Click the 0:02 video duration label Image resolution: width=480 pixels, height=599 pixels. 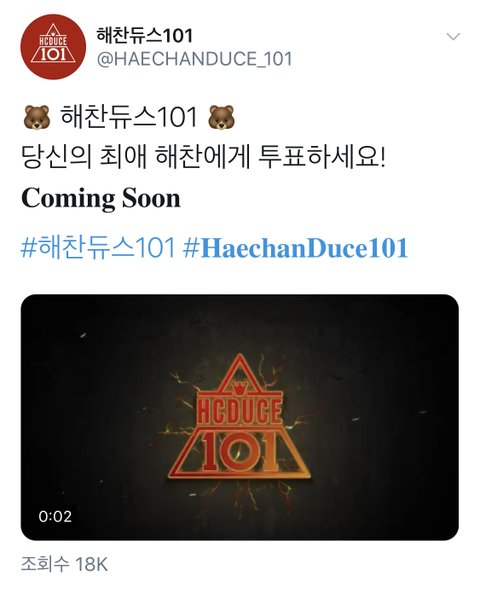[55, 516]
